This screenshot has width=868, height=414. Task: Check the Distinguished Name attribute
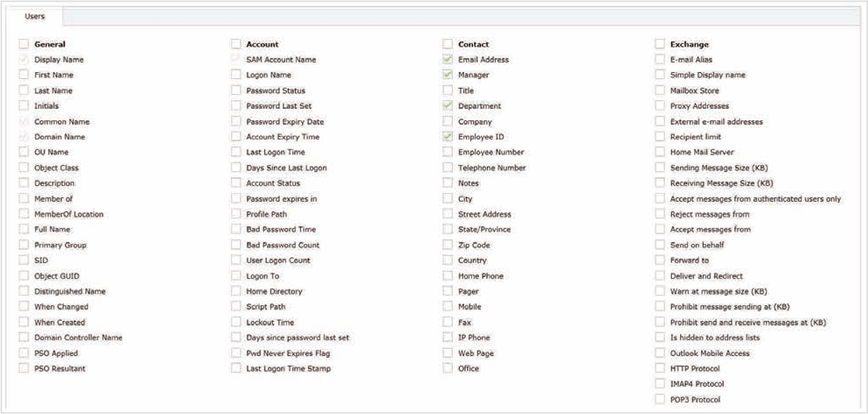24,291
